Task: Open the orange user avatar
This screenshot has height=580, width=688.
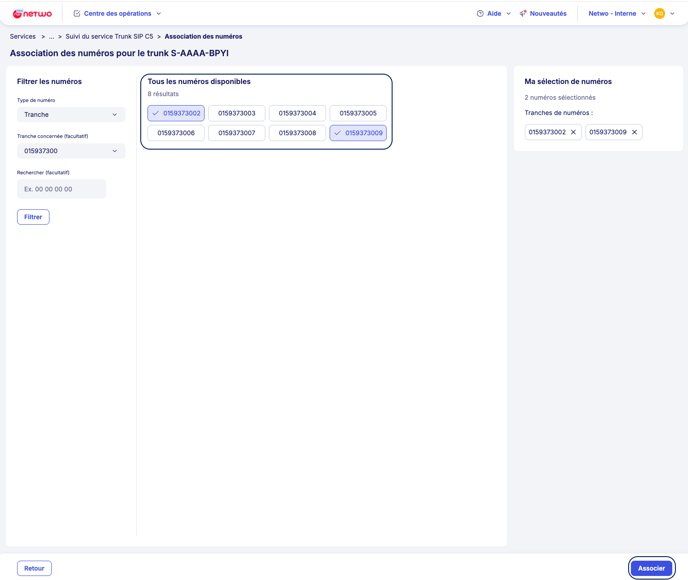Action: [x=659, y=14]
